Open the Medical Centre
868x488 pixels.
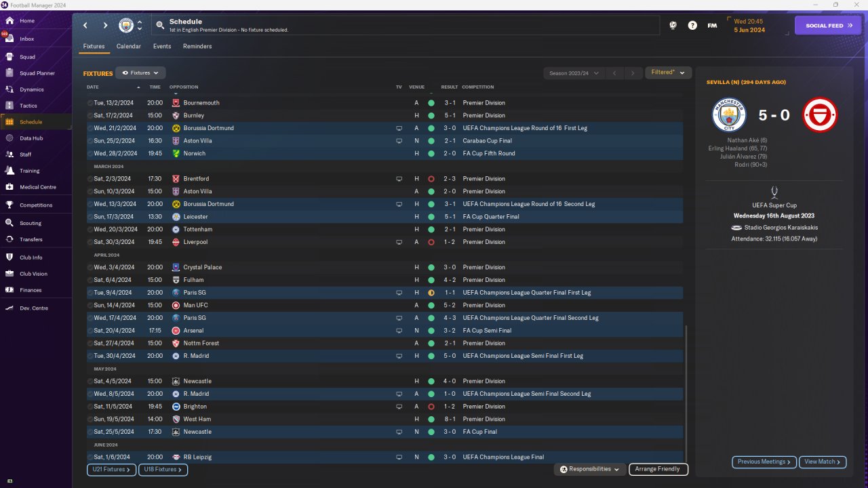[x=36, y=187]
